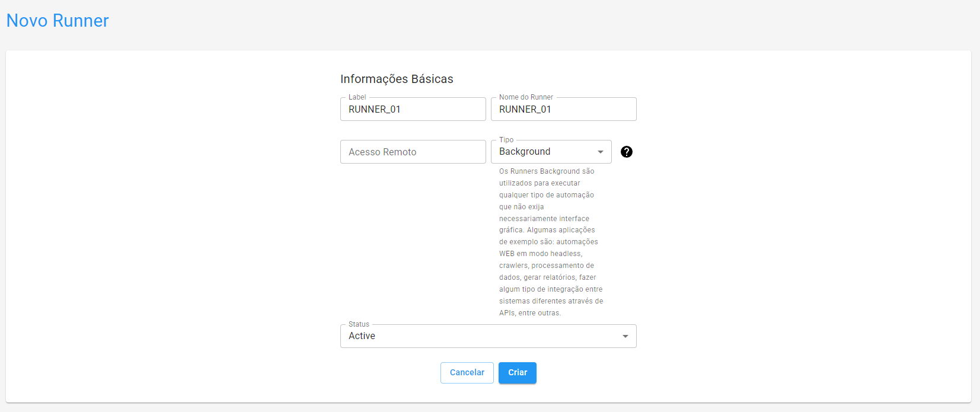Click the "Active" value text in Status
Viewport: 980px width, 412px height.
(362, 336)
